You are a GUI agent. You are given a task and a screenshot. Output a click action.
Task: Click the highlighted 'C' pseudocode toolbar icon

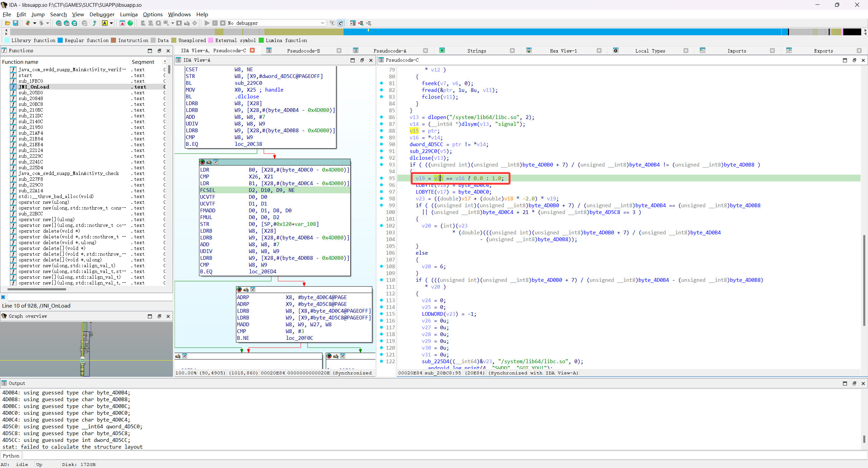pos(341,23)
